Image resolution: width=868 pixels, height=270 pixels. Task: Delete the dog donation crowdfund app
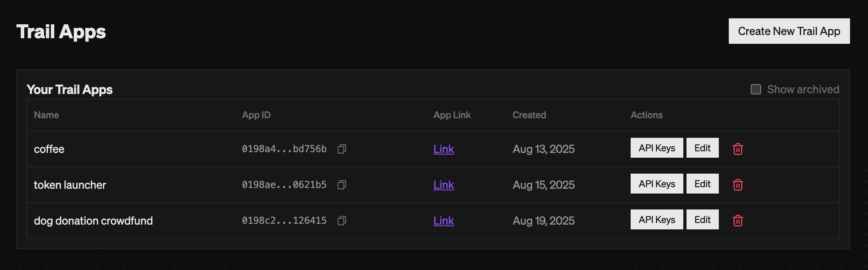[x=738, y=221]
